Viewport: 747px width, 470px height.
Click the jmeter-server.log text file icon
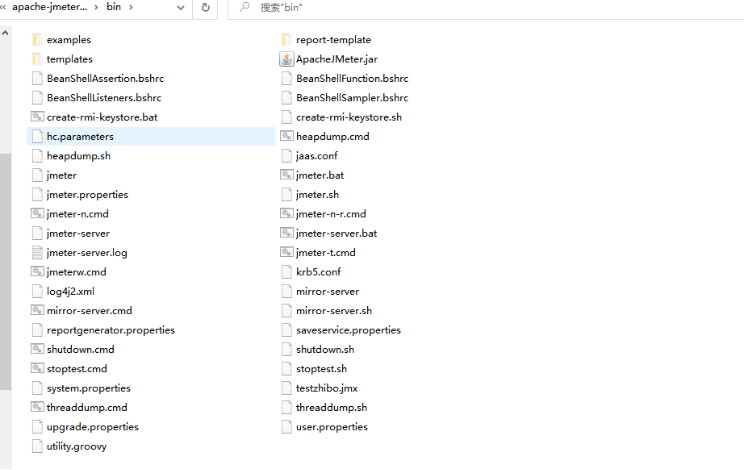[37, 252]
